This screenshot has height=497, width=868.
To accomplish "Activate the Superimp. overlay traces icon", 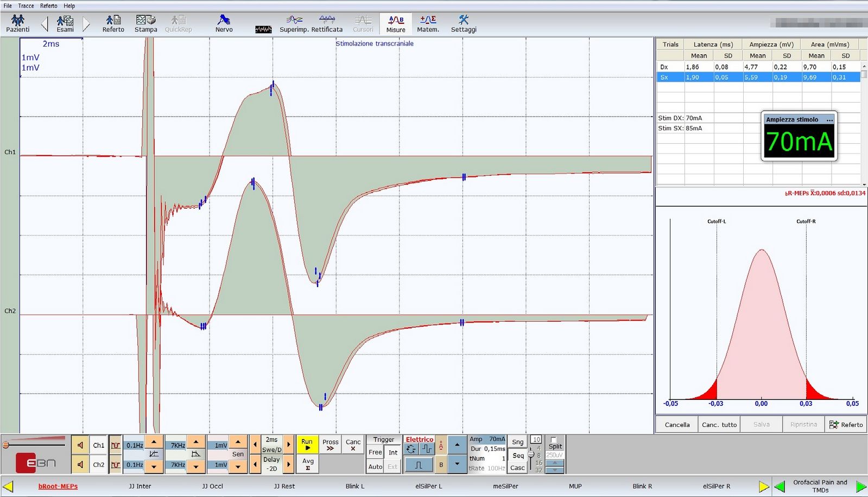I will pyautogui.click(x=294, y=23).
